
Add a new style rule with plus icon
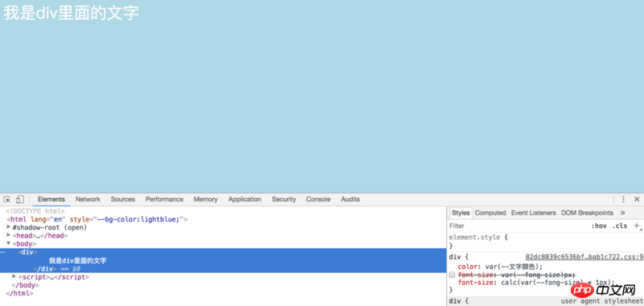point(637,226)
